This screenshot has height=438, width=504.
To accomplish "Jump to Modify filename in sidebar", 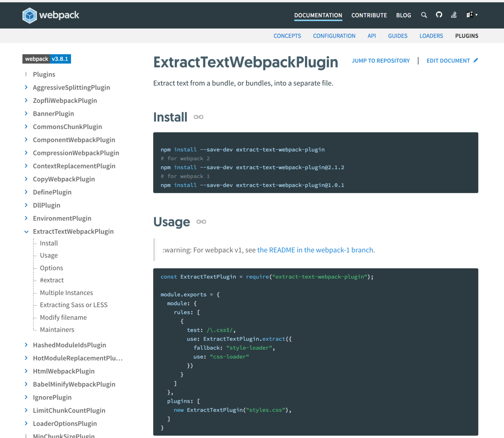I will click(63, 317).
